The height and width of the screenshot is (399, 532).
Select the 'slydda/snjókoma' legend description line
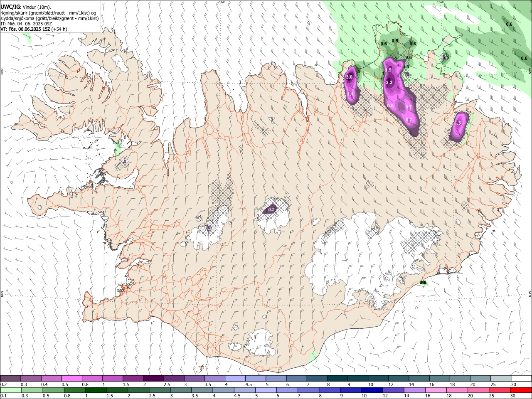pos(49,18)
